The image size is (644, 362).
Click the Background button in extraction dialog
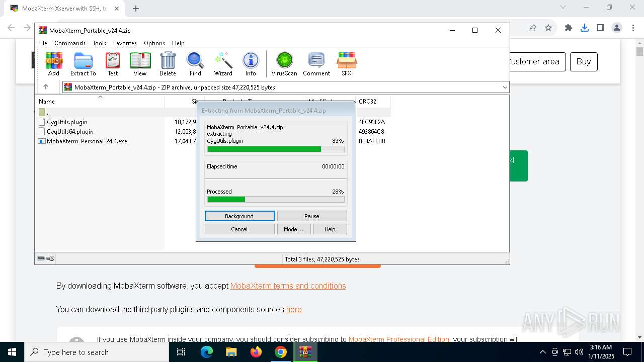[239, 216]
